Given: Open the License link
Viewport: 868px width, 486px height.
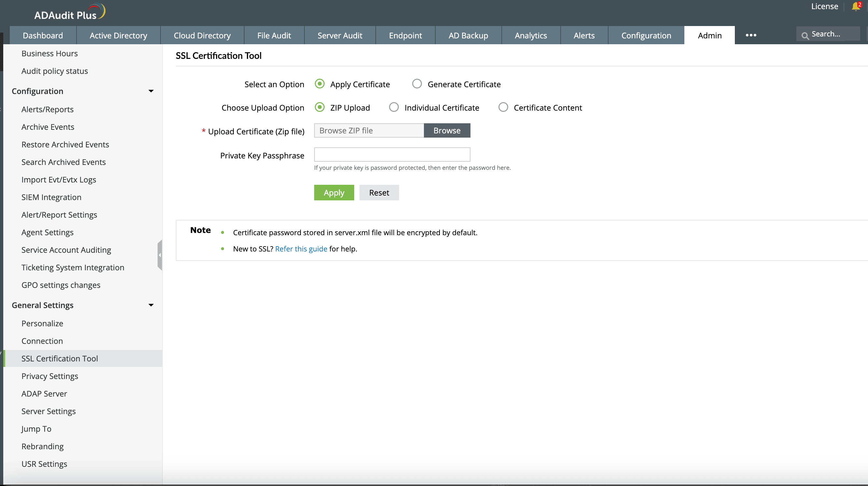Looking at the screenshot, I should 824,7.
